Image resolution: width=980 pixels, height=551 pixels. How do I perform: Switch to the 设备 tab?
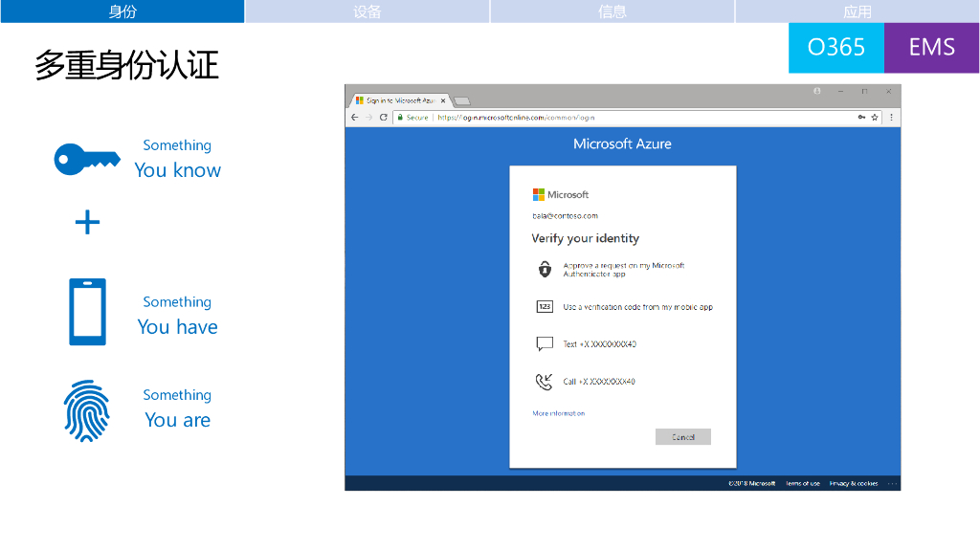click(x=367, y=11)
